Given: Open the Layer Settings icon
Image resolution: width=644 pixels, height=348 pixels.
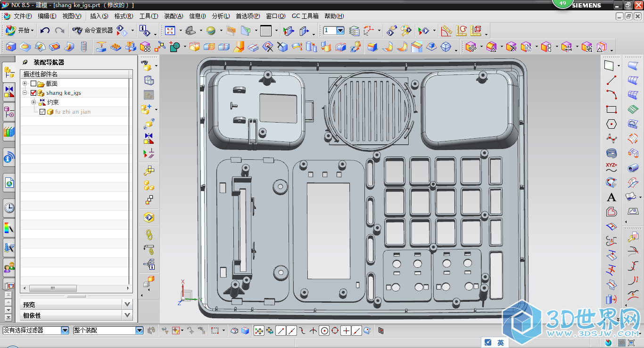Looking at the screenshot, I should click(355, 31).
